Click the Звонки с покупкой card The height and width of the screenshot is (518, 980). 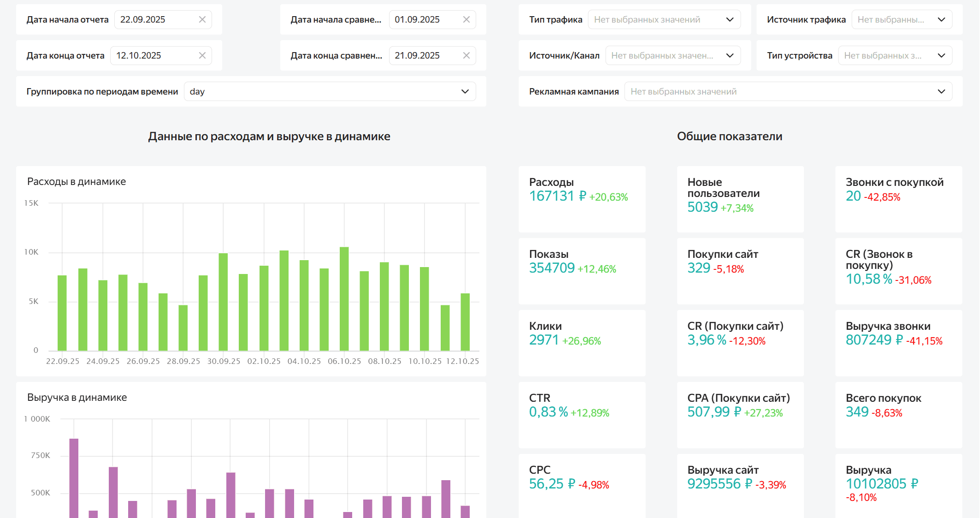point(898,199)
